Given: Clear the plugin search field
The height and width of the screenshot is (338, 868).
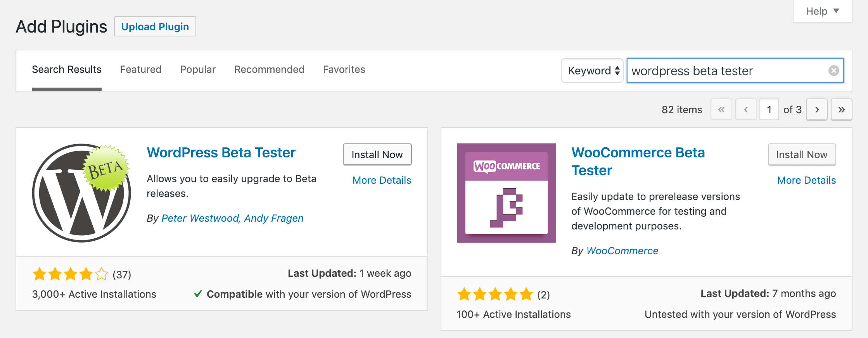Looking at the screenshot, I should (833, 71).
